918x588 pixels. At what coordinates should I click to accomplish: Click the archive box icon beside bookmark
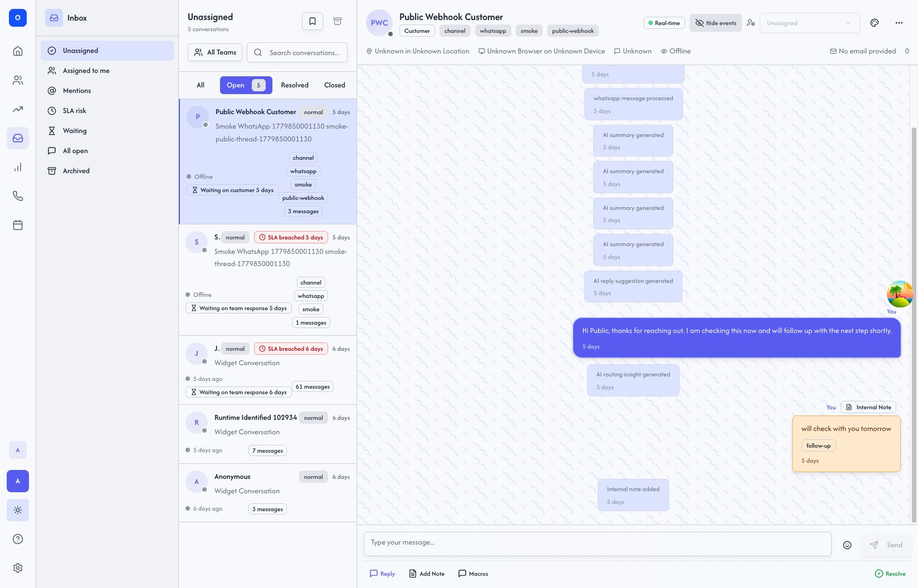[x=338, y=21]
